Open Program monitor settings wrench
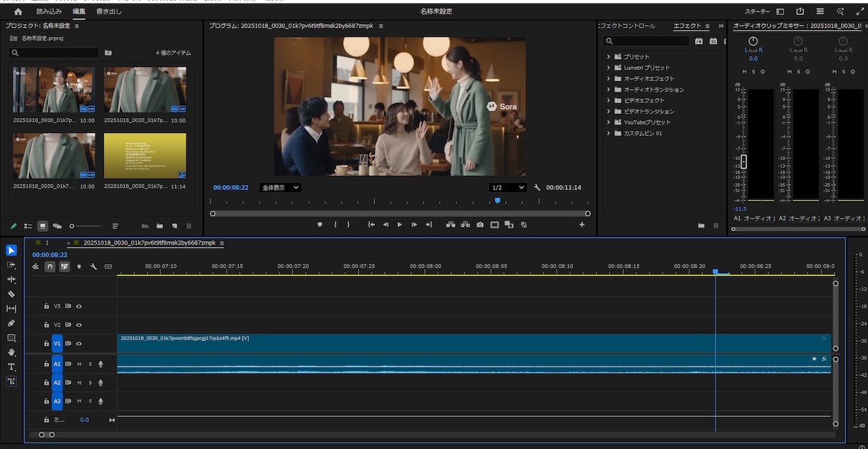This screenshot has width=868, height=449. 537,188
